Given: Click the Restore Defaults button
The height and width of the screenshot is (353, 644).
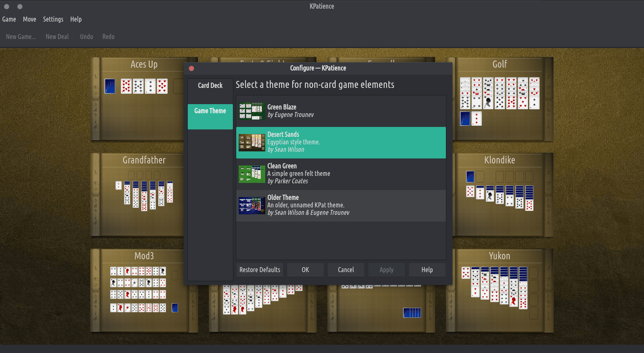Looking at the screenshot, I should pyautogui.click(x=260, y=270).
